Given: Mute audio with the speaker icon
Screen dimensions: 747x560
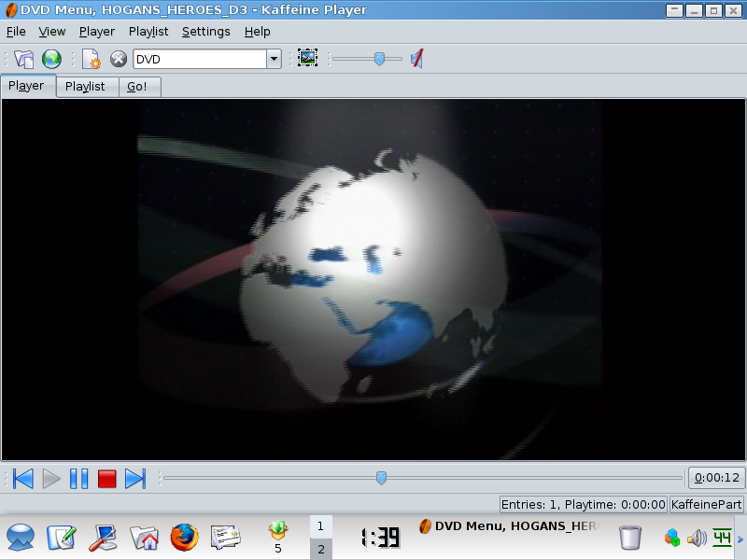Looking at the screenshot, I should point(417,59).
